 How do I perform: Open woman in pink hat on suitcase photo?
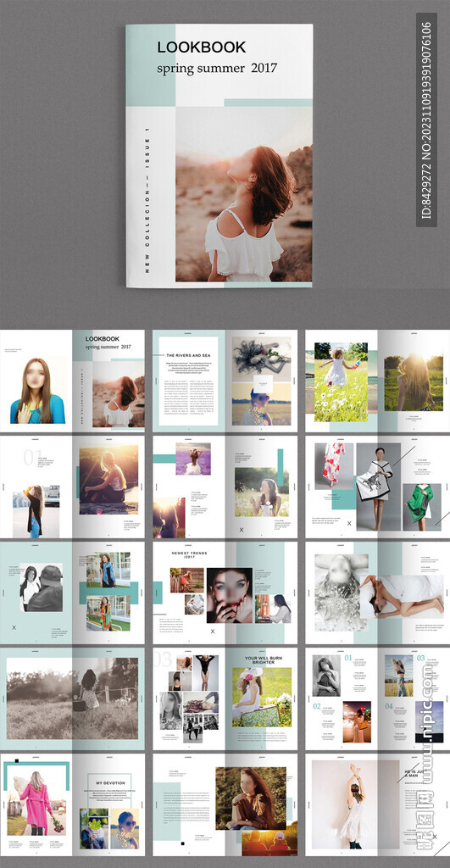point(261,697)
